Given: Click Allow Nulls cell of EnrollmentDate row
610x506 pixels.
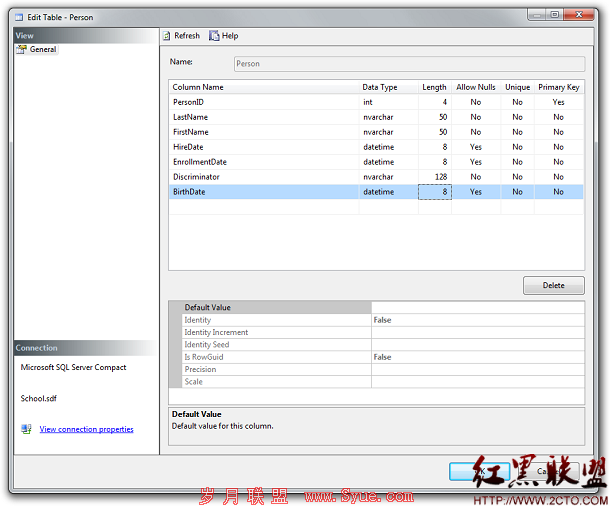Looking at the screenshot, I should pyautogui.click(x=476, y=162).
